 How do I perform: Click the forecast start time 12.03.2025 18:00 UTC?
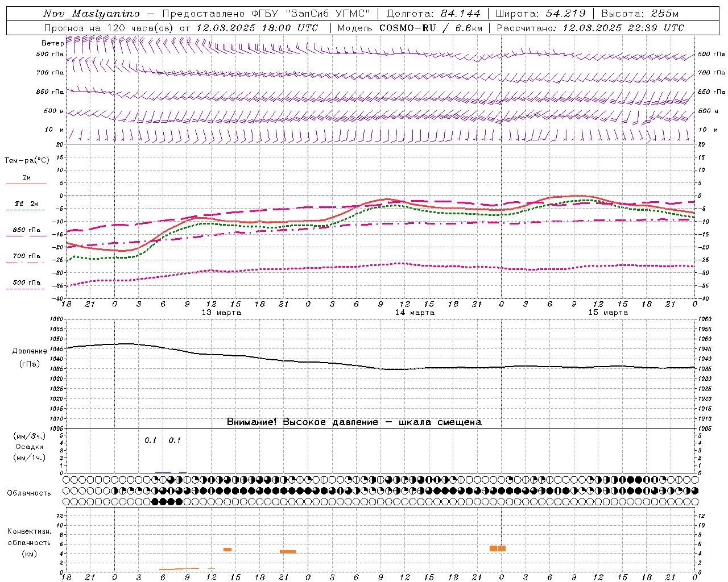257,28
